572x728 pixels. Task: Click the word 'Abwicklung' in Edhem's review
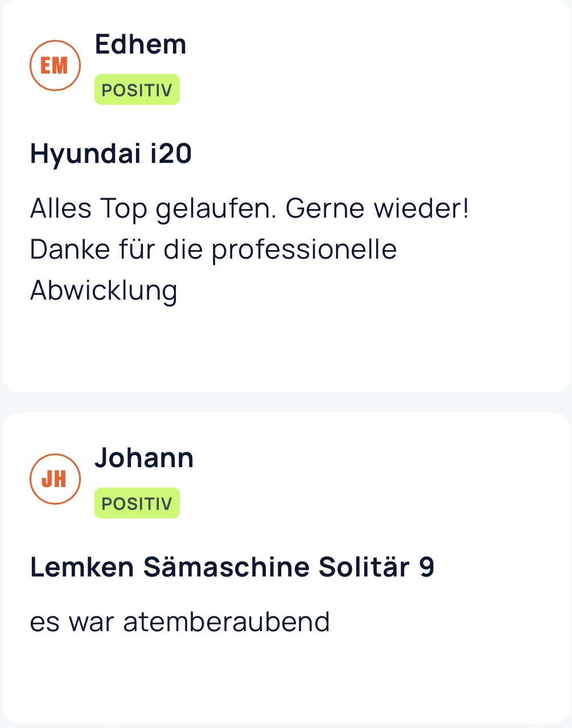coord(104,291)
